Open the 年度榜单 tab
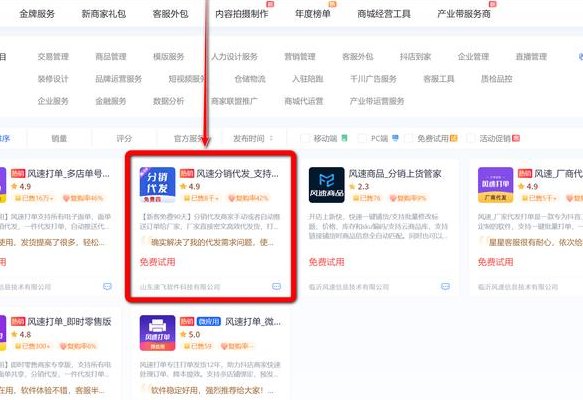This screenshot has width=583, height=400. 313,14
